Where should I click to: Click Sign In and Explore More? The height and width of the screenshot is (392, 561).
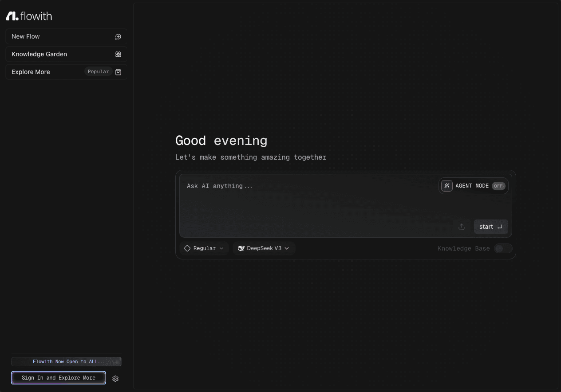[x=58, y=378]
